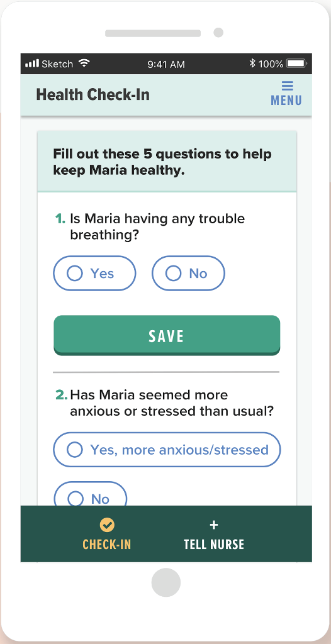The height and width of the screenshot is (644, 331).
Task: Click the green SAVE button
Action: pyautogui.click(x=167, y=335)
